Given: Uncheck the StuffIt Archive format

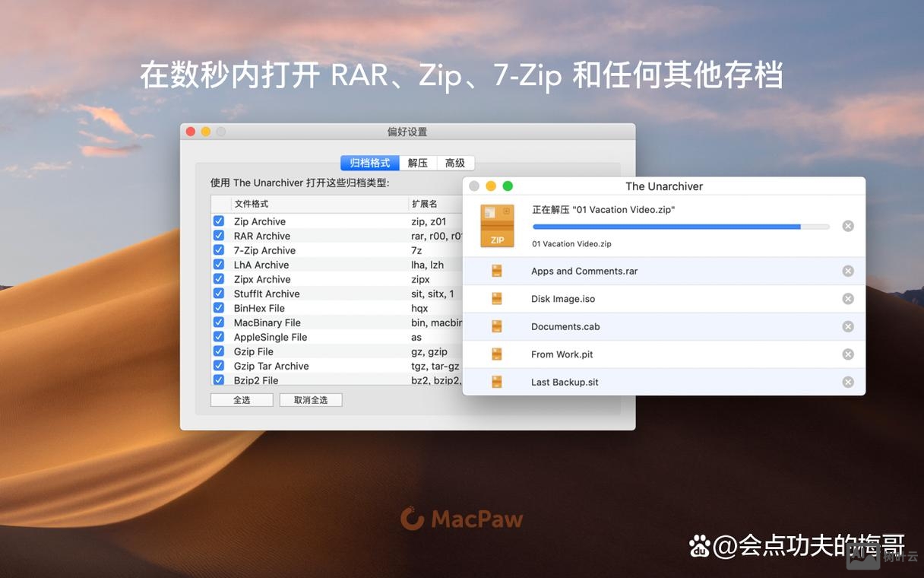Looking at the screenshot, I should pyautogui.click(x=219, y=294).
